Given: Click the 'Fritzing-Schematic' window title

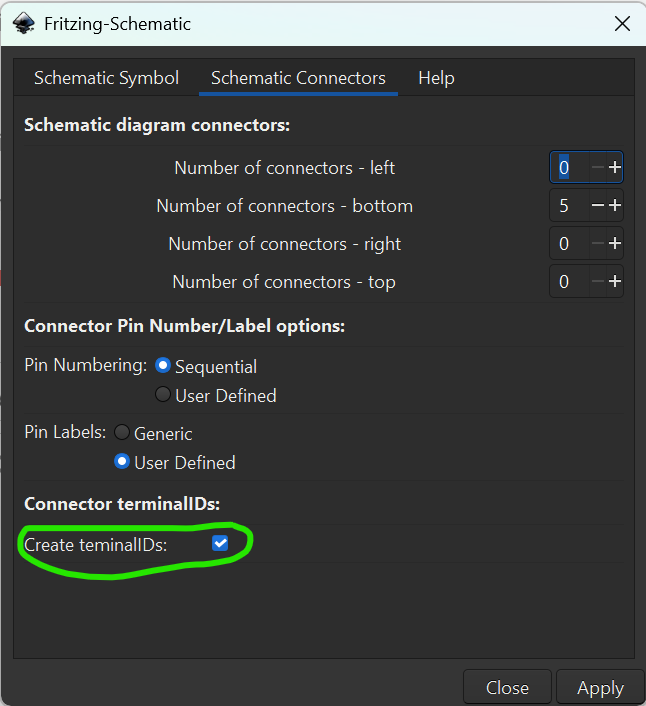Looking at the screenshot, I should pos(117,24).
